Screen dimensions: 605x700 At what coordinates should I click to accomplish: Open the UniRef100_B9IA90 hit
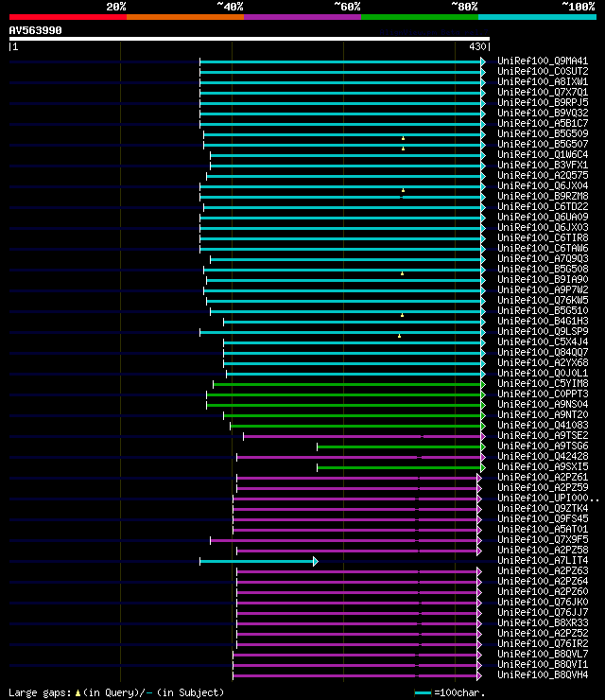[x=543, y=279]
